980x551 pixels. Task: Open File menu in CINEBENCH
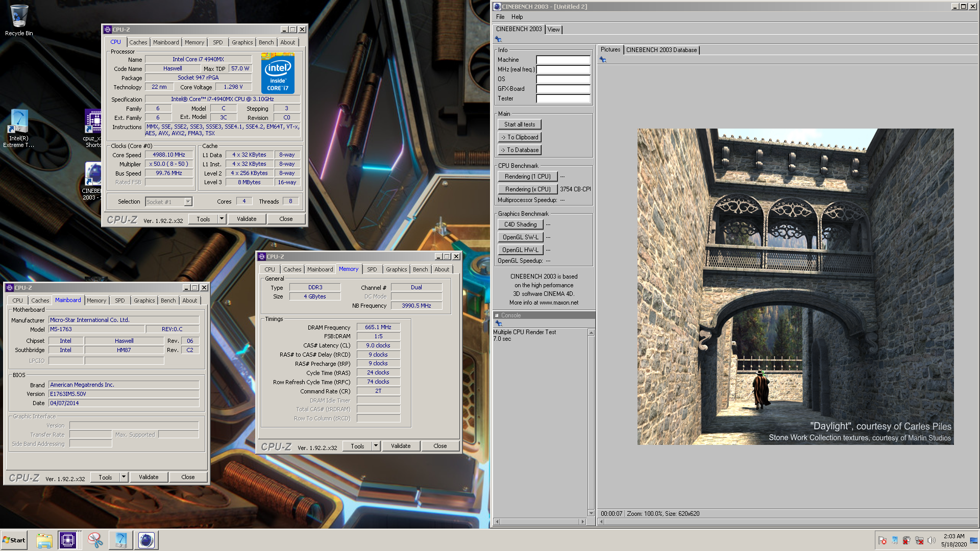500,17
